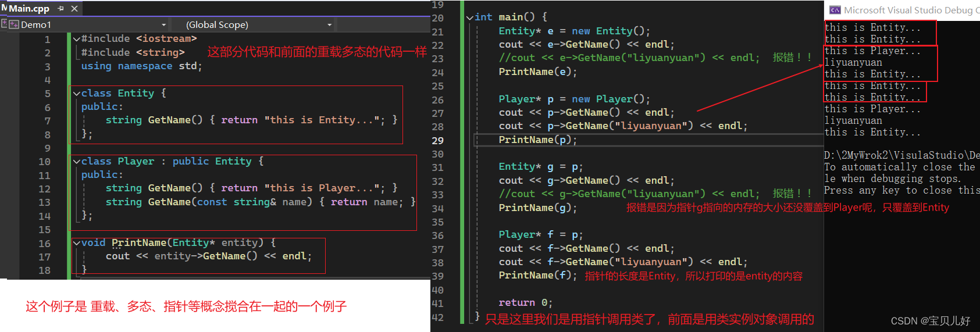
Task: Click the Player 'this is Player...' return line
Action: [251, 188]
